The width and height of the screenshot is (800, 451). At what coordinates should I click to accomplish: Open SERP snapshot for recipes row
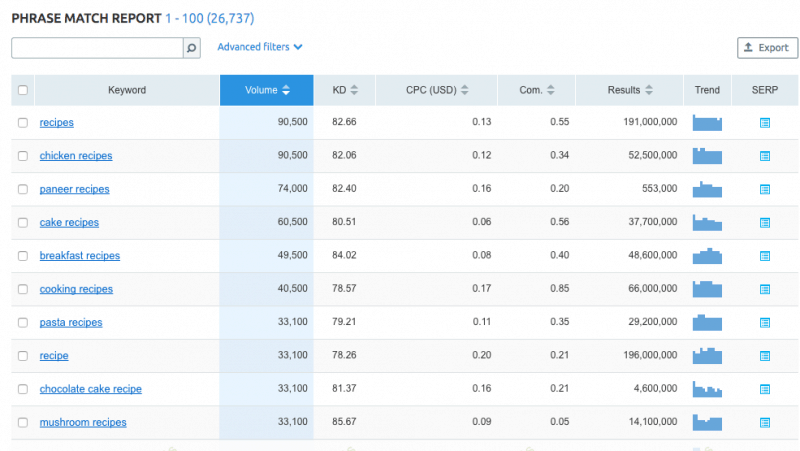(x=764, y=122)
